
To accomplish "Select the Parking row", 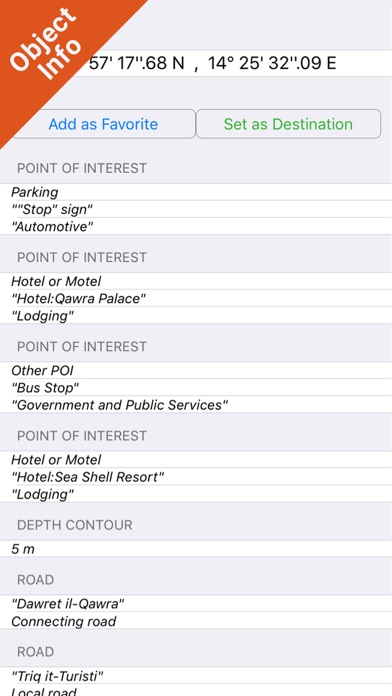I will 196,192.
